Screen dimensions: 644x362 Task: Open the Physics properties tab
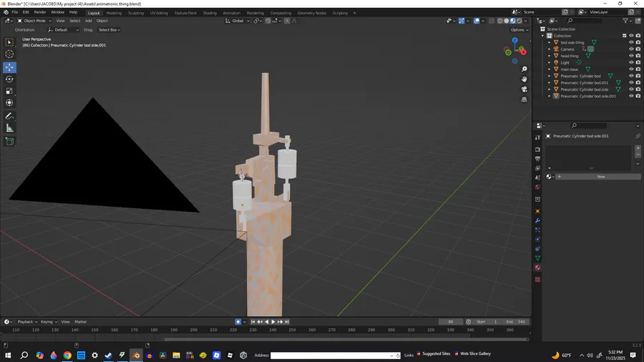pyautogui.click(x=537, y=239)
